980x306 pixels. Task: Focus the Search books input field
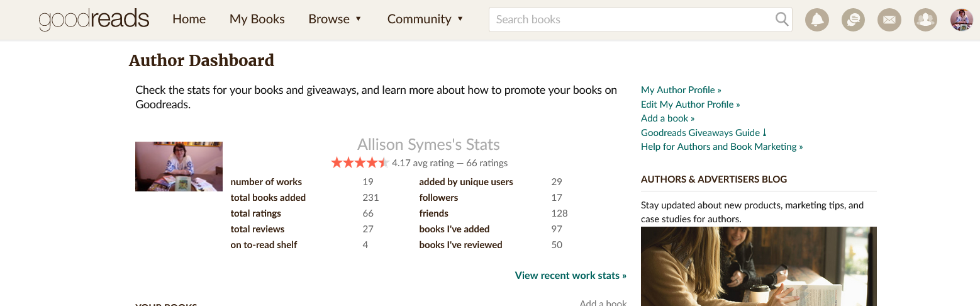coord(631,20)
